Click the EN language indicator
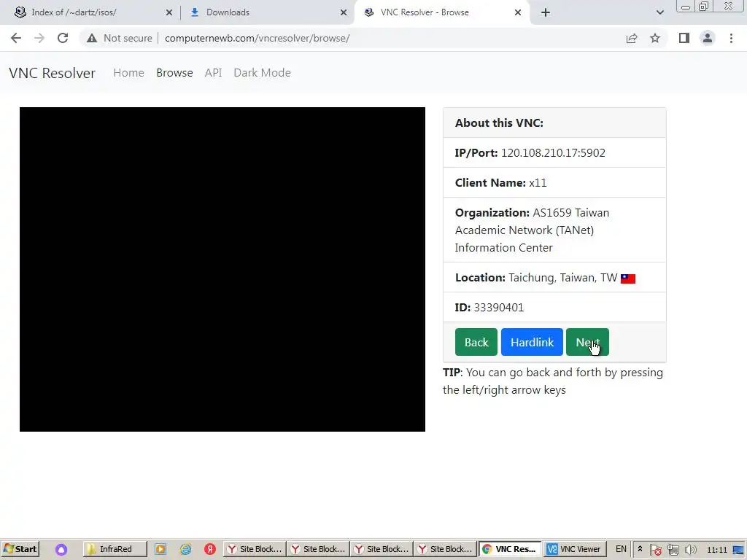747x560 pixels. coord(621,549)
